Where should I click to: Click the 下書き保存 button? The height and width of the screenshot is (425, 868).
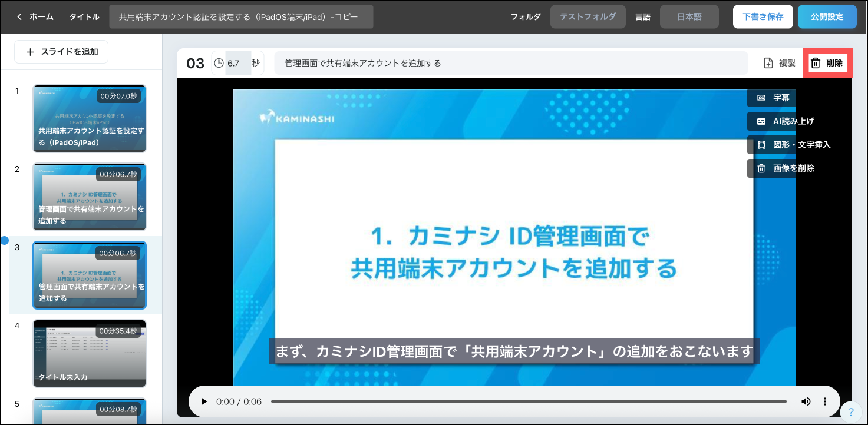[x=763, y=16]
